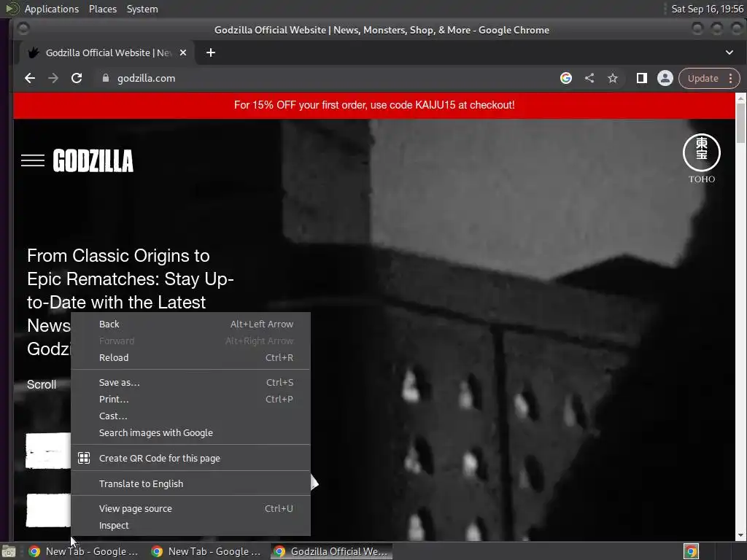Open the Places menu
Image resolution: width=747 pixels, height=560 pixels.
(x=102, y=9)
